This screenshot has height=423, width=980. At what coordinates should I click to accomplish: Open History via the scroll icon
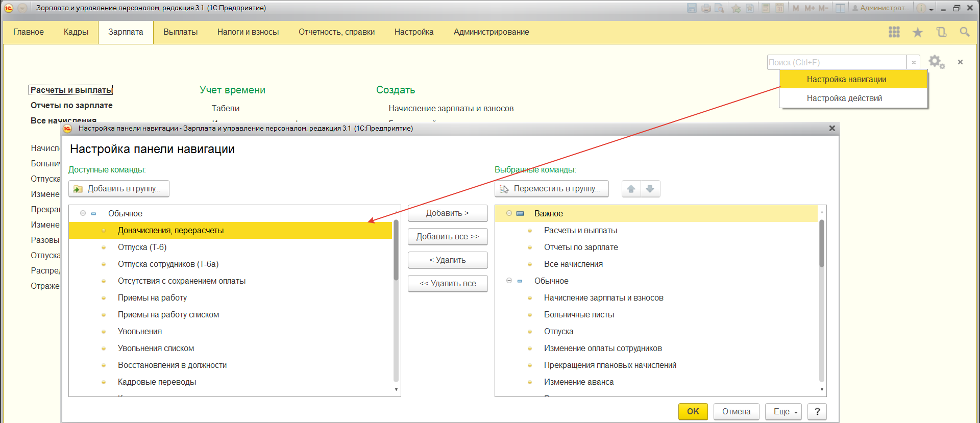tap(941, 32)
